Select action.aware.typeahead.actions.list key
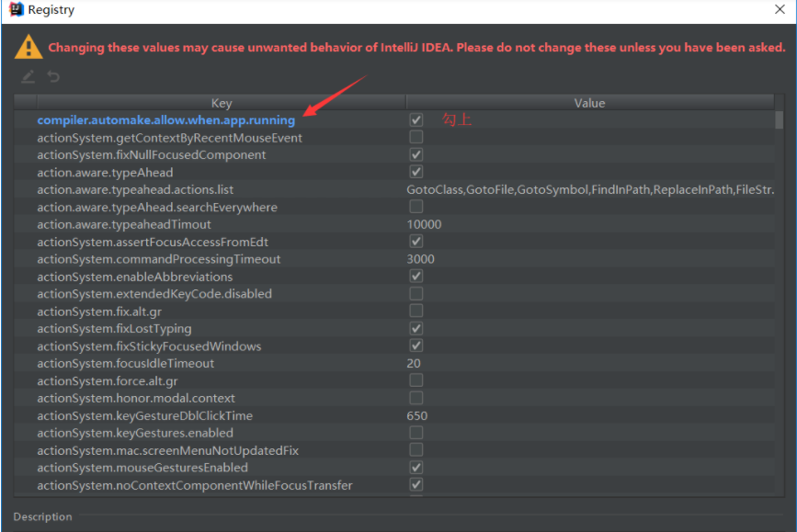 [x=135, y=189]
